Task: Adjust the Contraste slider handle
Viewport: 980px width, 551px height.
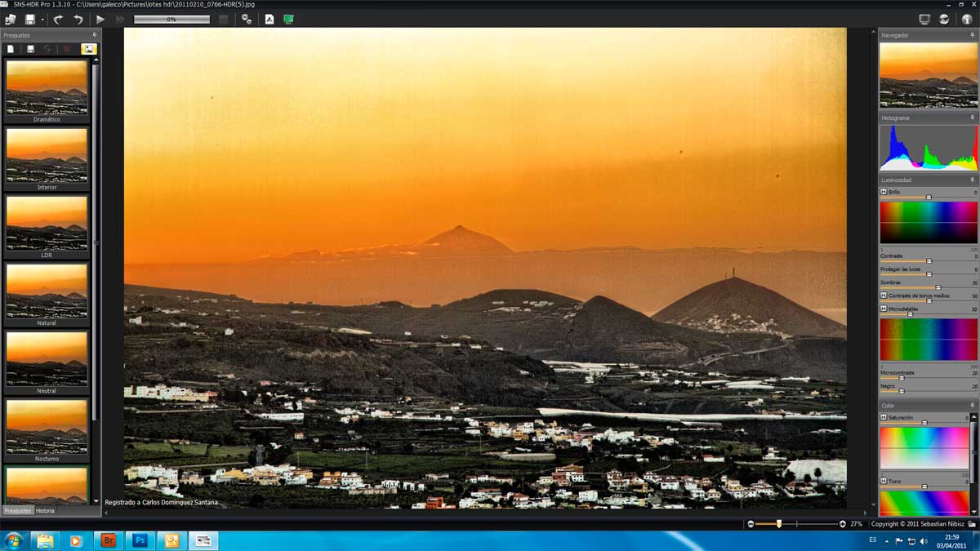Action: pos(929,261)
